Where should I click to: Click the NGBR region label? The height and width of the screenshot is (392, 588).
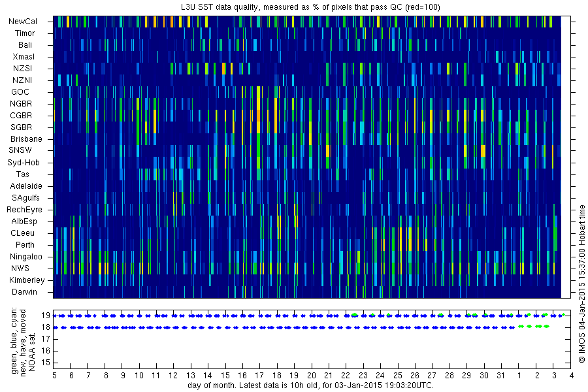(21, 103)
